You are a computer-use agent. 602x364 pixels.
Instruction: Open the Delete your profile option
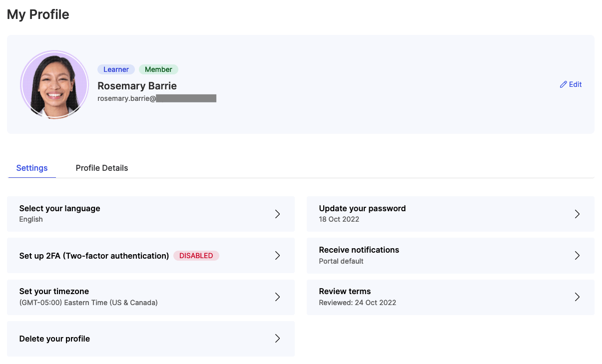point(150,338)
